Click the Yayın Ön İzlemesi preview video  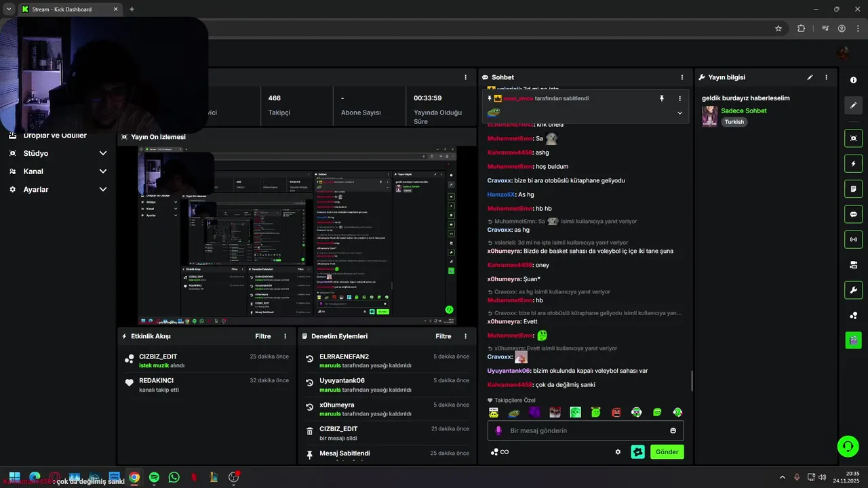point(297,237)
